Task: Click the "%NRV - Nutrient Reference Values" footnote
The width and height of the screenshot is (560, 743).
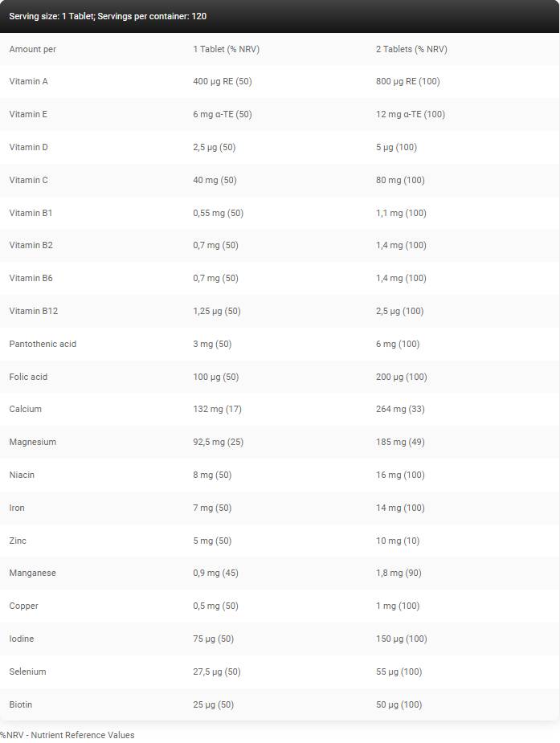Action: pos(67,735)
